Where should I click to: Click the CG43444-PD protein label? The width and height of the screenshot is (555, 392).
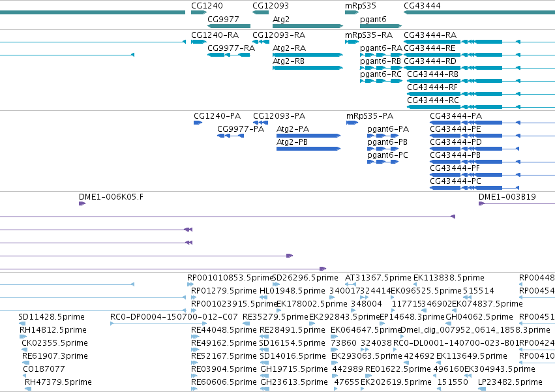[x=456, y=142]
